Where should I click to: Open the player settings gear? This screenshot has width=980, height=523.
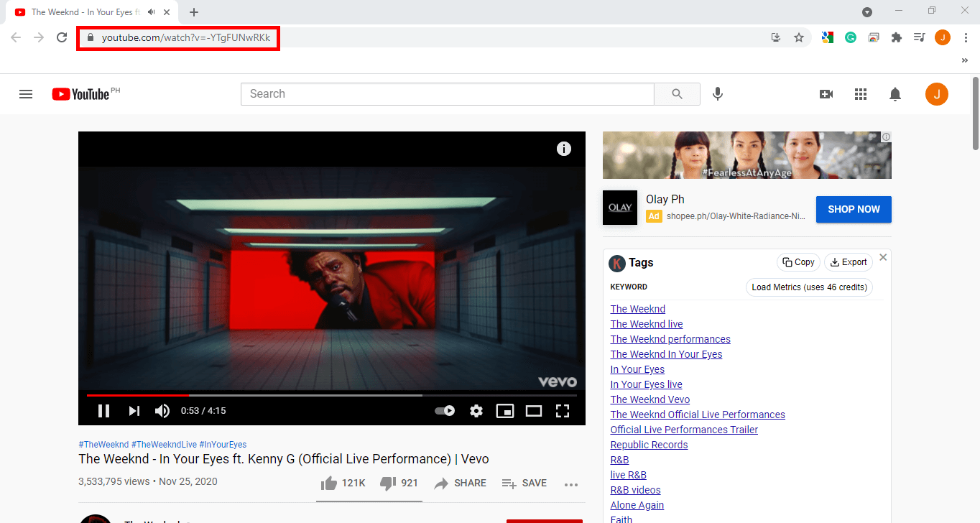pos(476,411)
